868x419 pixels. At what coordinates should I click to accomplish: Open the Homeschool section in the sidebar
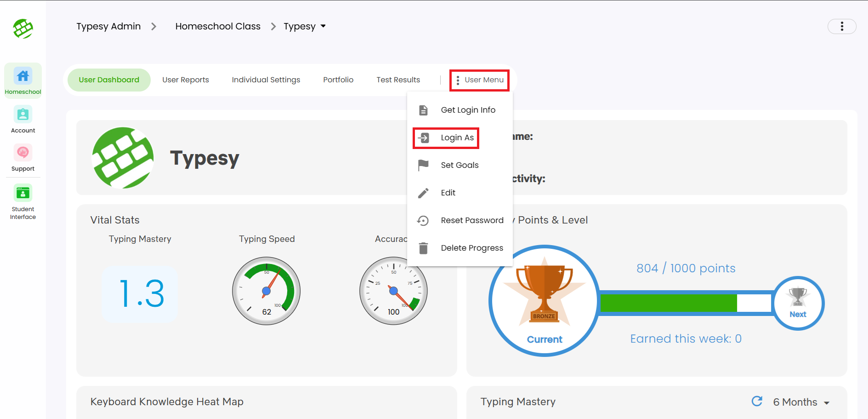[23, 81]
